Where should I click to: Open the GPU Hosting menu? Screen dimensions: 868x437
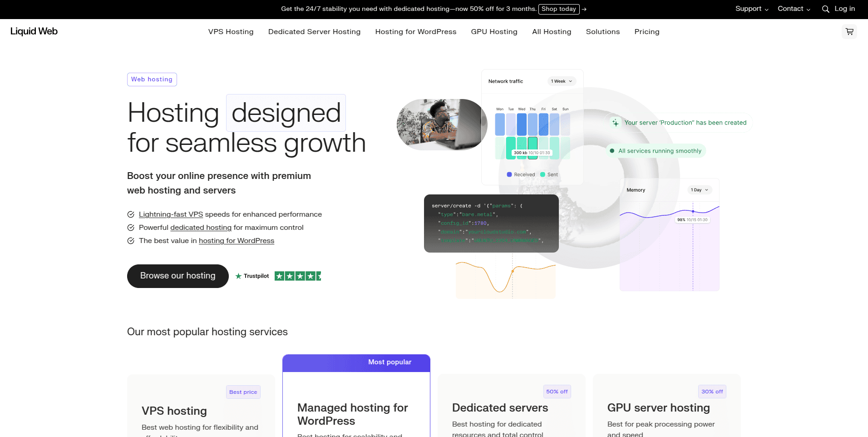pyautogui.click(x=494, y=32)
